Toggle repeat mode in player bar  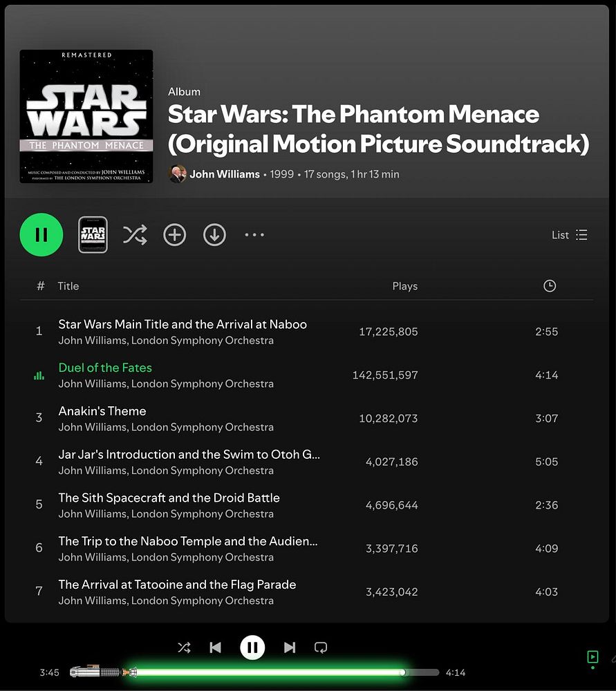321,647
